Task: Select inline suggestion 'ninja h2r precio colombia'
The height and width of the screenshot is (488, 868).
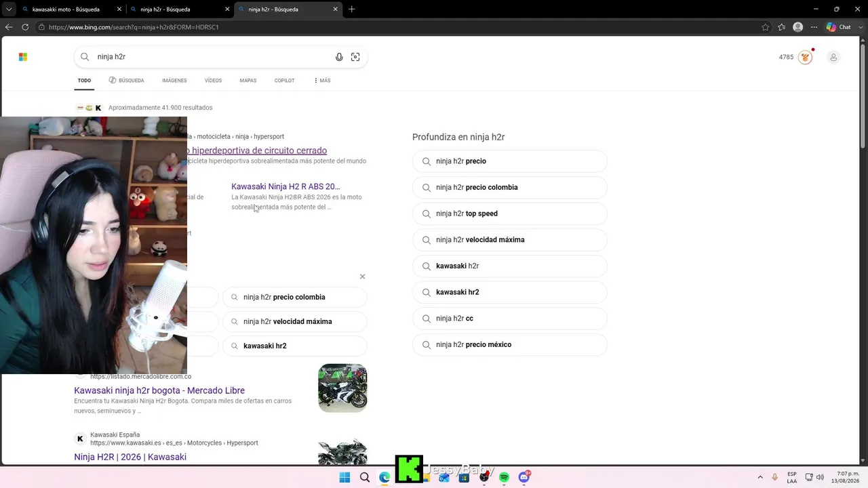Action: (295, 297)
